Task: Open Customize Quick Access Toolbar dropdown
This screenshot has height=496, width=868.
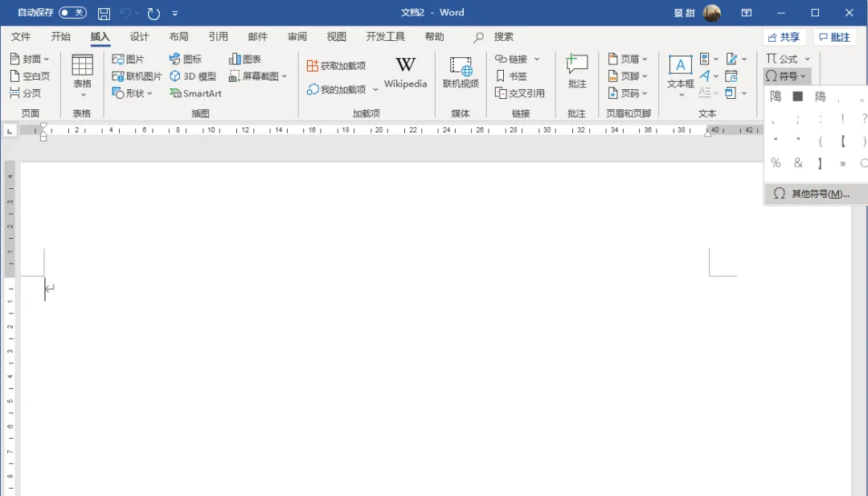Action: tap(175, 14)
